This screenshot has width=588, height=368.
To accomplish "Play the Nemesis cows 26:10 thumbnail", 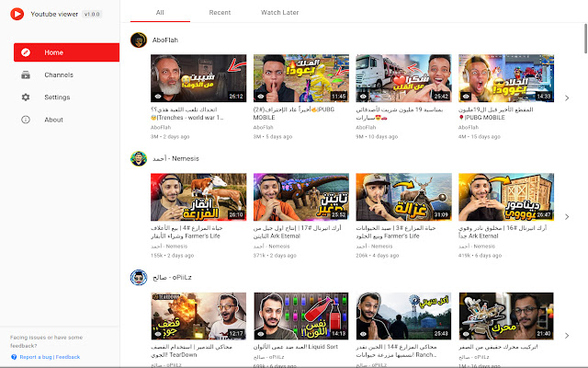I will (x=198, y=197).
